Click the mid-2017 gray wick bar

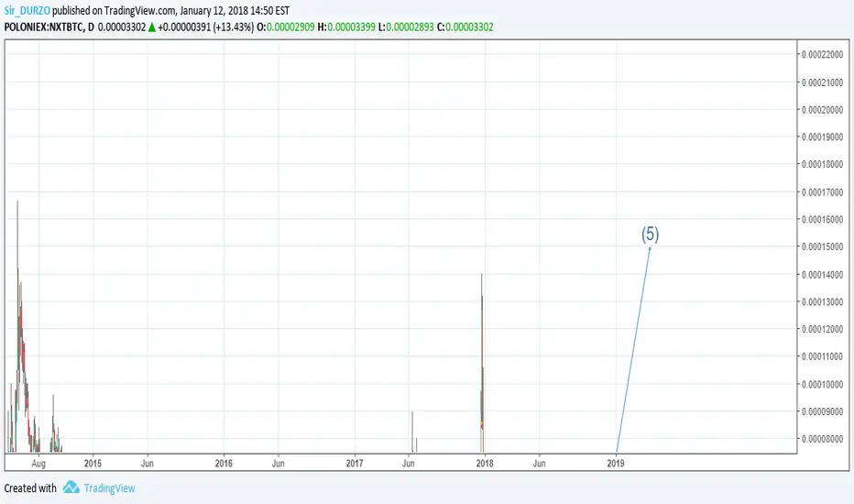[412, 432]
